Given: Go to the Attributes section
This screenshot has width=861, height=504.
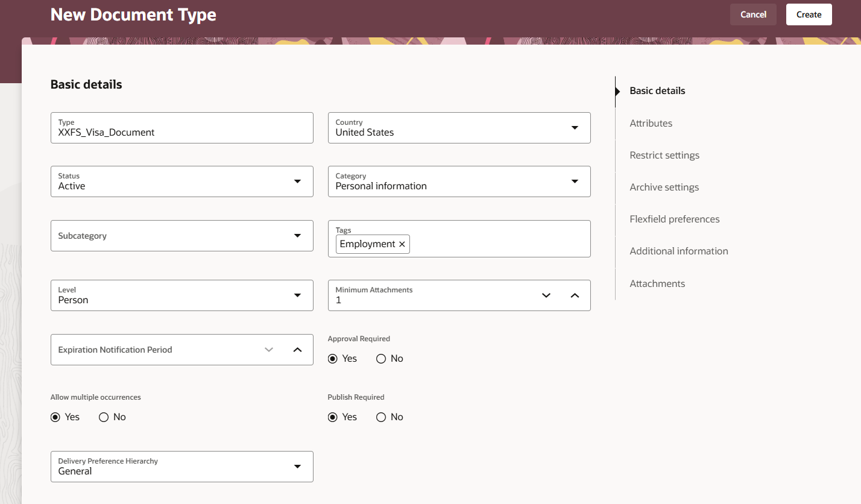Looking at the screenshot, I should pos(651,123).
